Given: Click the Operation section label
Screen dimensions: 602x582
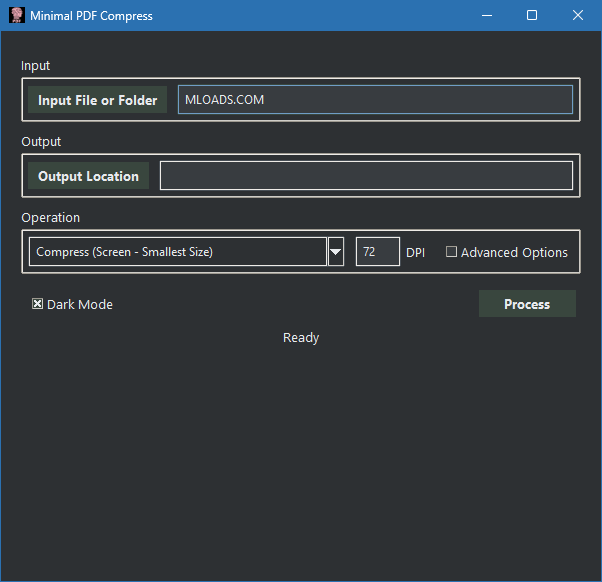Looking at the screenshot, I should coord(51,218).
